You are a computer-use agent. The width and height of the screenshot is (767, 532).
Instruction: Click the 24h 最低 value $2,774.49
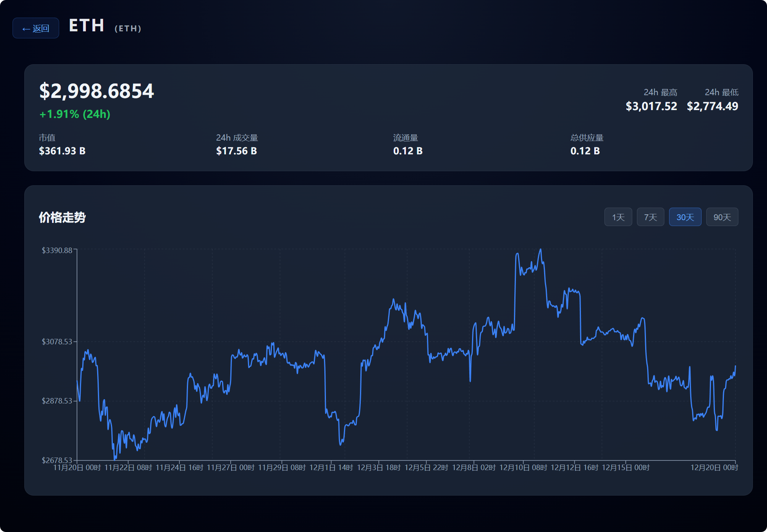pos(712,106)
